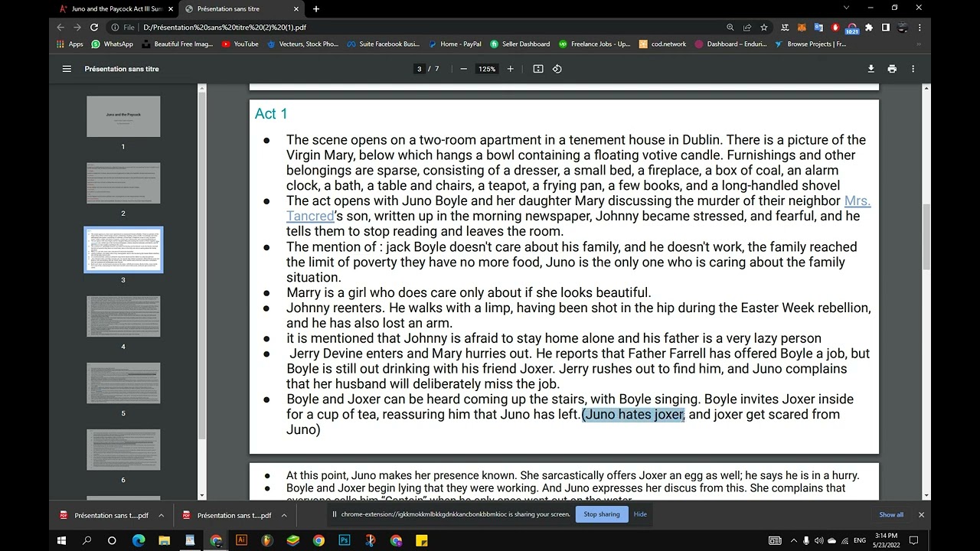The image size is (980, 551).
Task: Click the zoom in plus button
Action: [x=511, y=69]
